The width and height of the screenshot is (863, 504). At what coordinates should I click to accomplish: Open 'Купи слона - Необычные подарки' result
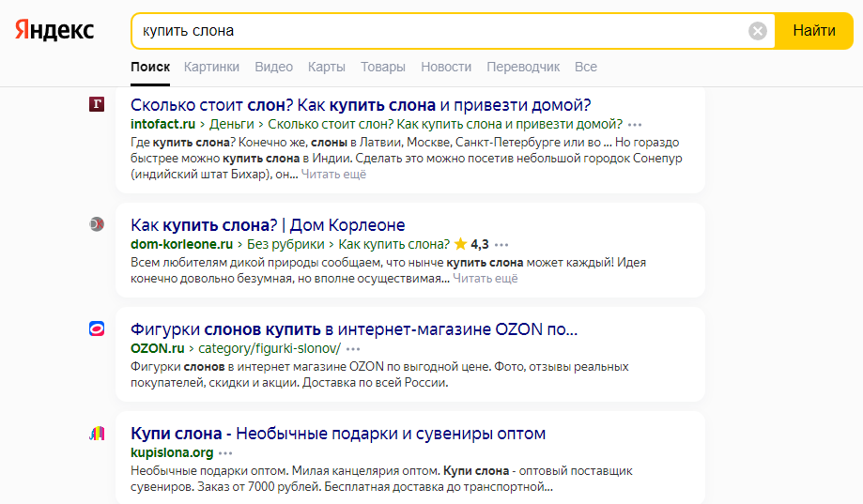tap(338, 434)
